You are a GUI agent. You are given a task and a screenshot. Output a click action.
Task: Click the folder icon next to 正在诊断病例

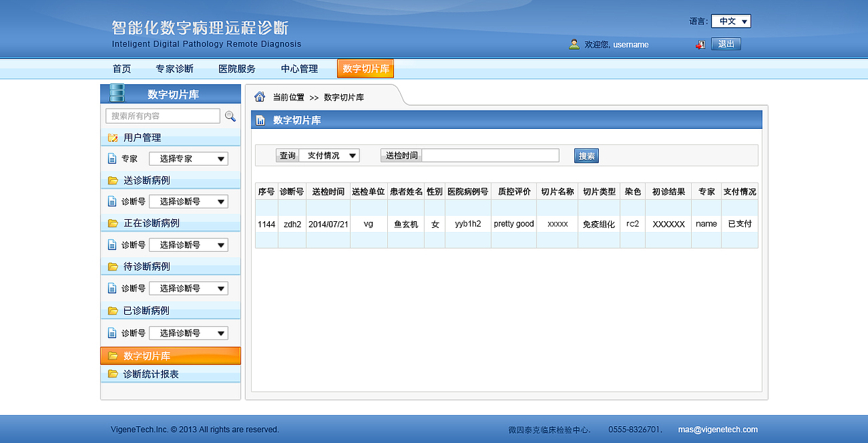(x=113, y=223)
